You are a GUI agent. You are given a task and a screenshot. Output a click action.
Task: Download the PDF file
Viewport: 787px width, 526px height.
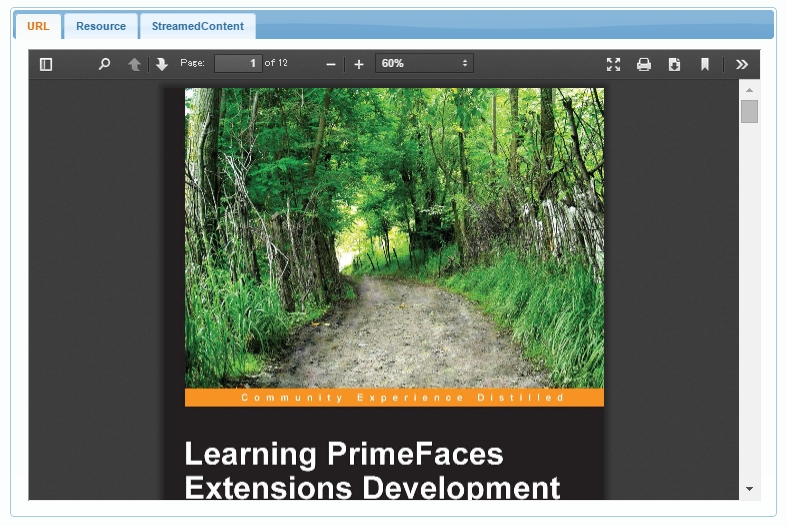pos(675,64)
